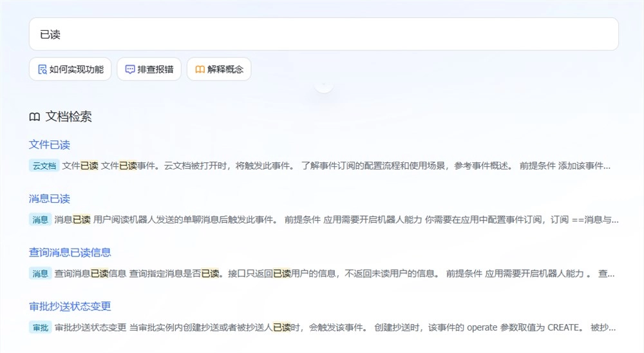Open the 查询消息已读信息 result link
Viewport: 644px width, 353px height.
(x=70, y=252)
